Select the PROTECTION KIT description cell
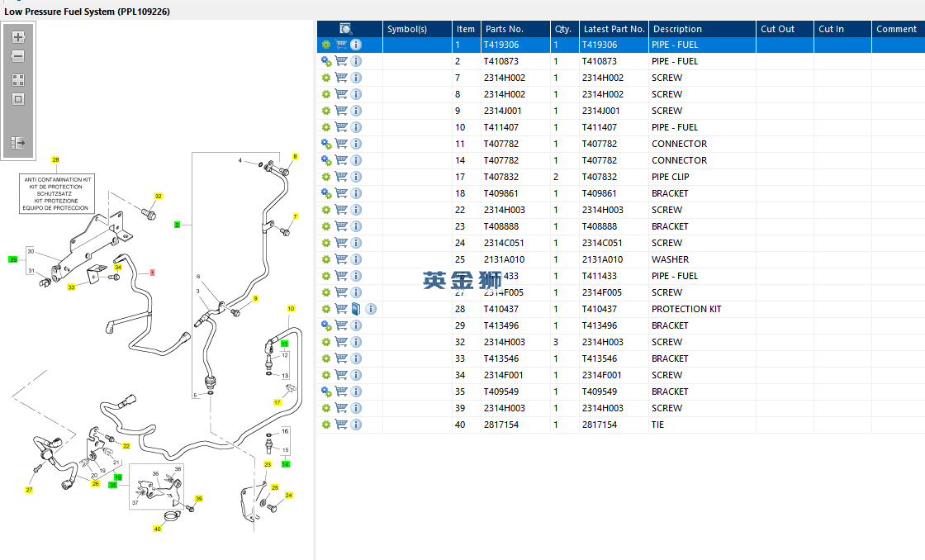The image size is (925, 560). [703, 309]
